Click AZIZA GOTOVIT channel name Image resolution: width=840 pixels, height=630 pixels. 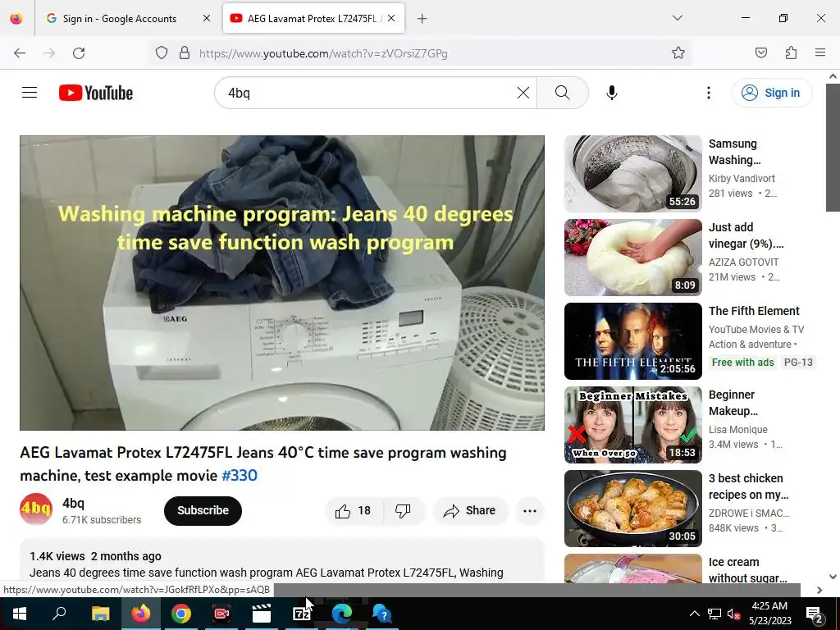(743, 262)
